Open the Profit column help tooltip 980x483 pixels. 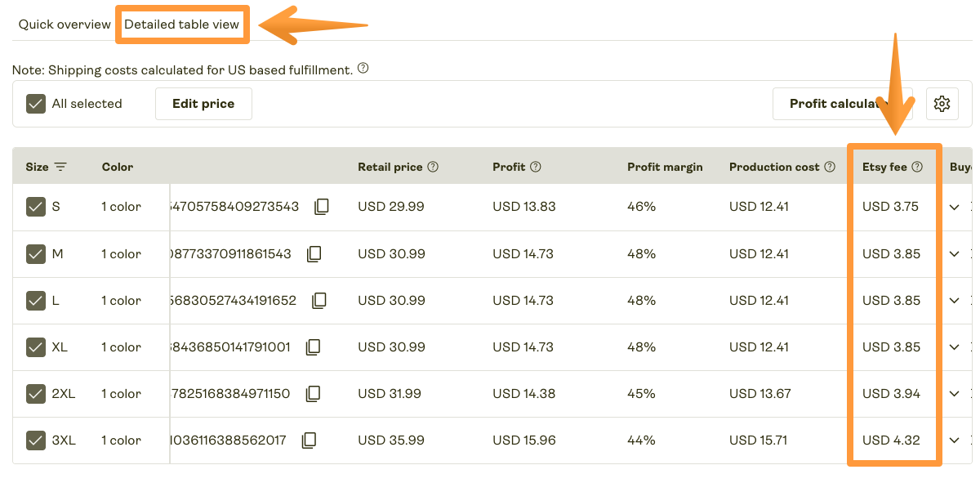(535, 166)
